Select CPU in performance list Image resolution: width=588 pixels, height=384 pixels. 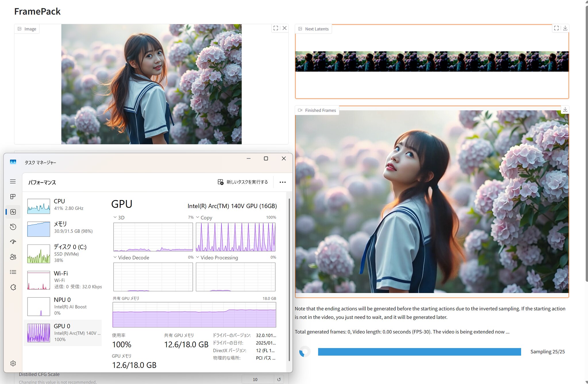click(63, 205)
